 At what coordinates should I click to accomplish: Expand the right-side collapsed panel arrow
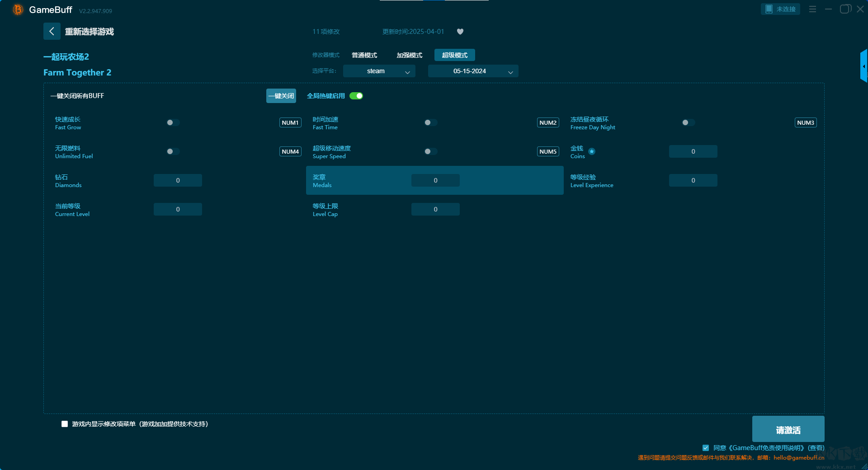point(863,66)
